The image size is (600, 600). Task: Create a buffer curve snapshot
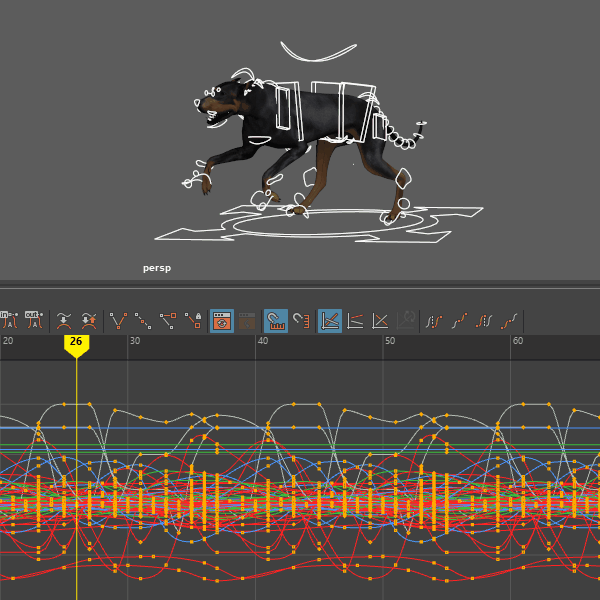[64, 321]
